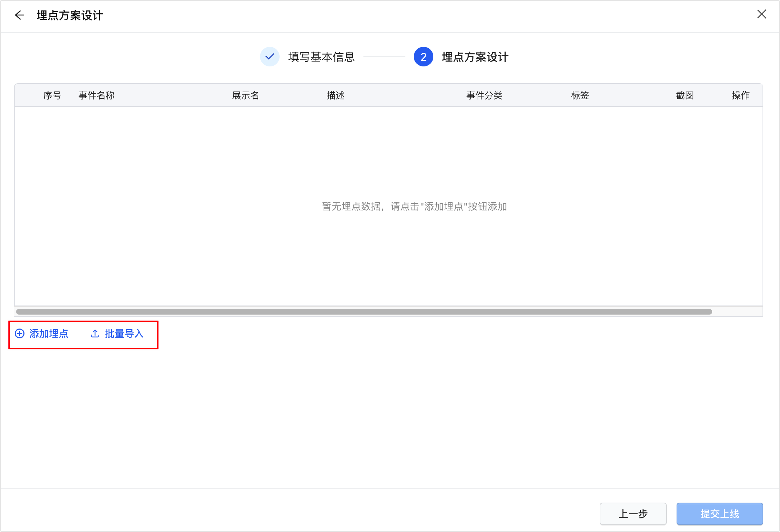
Task: Click 添加埋点 link
Action: (x=49, y=334)
